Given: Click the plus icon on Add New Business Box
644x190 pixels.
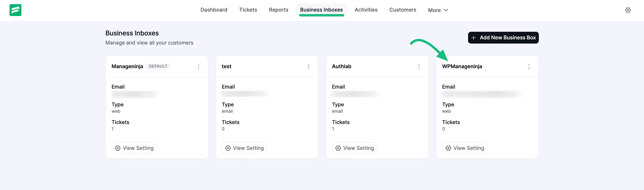Looking at the screenshot, I should click(x=474, y=38).
